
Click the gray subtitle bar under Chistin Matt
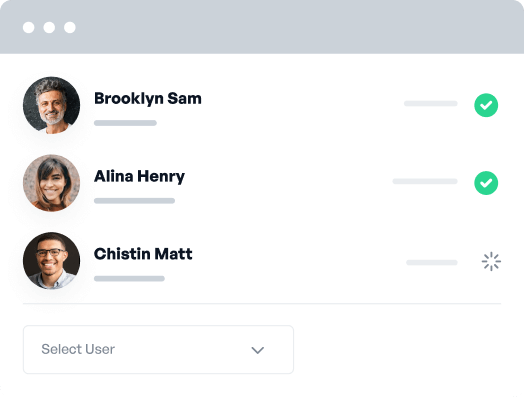point(129,279)
